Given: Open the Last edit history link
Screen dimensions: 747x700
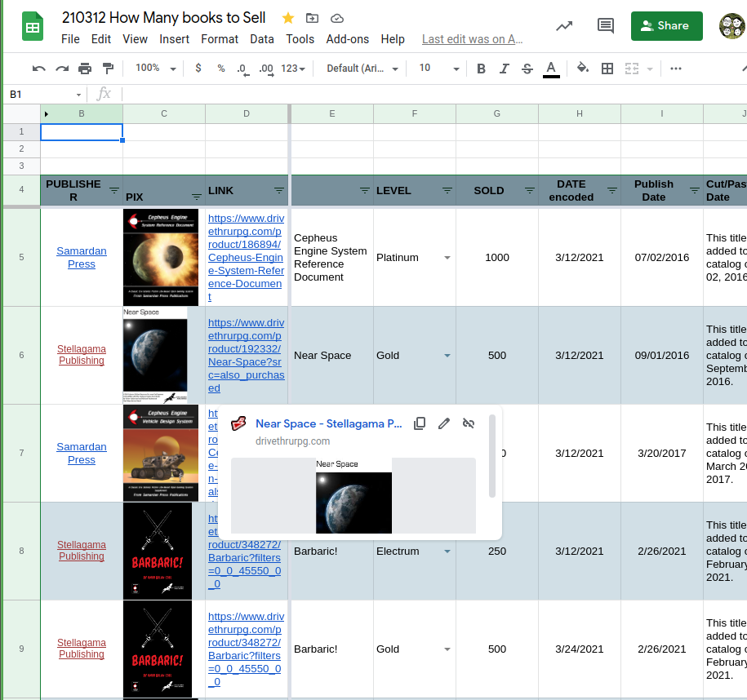Looking at the screenshot, I should click(x=472, y=39).
